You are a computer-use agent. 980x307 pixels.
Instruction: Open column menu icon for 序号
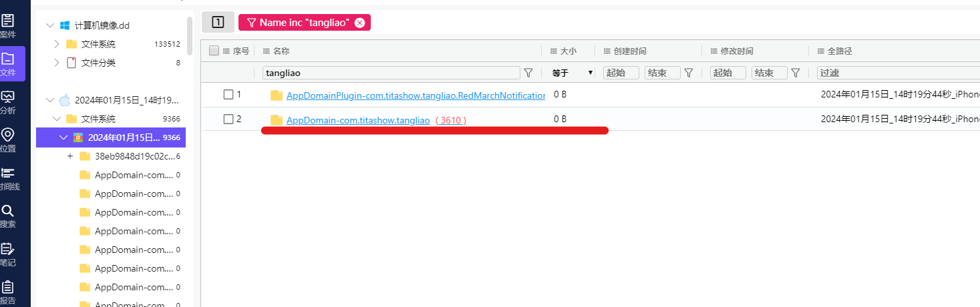227,51
